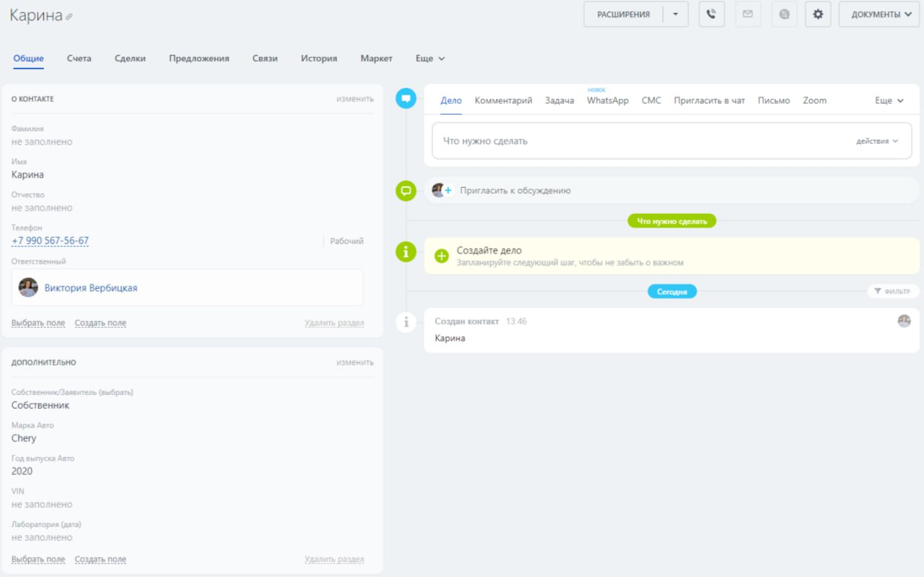Click изменить in the О контакте section

tap(354, 99)
